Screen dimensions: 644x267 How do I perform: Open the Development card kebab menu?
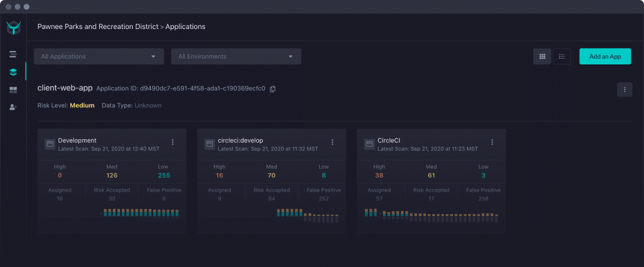(x=172, y=142)
